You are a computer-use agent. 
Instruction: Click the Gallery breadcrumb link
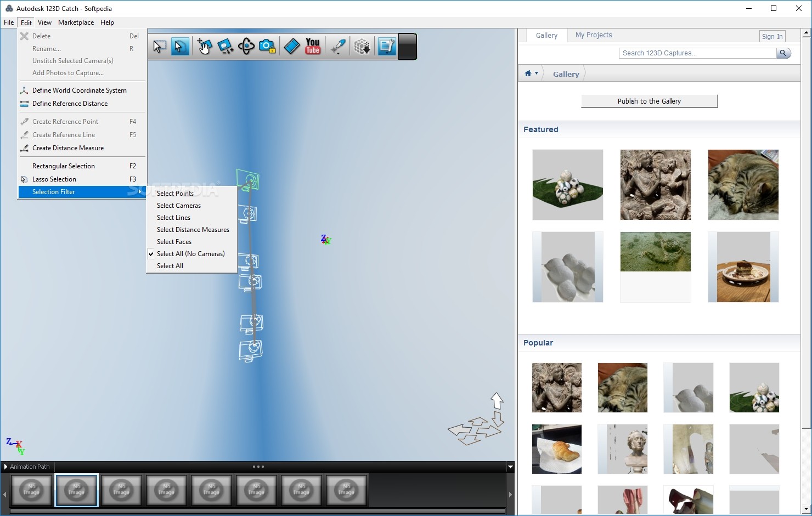pyautogui.click(x=566, y=74)
